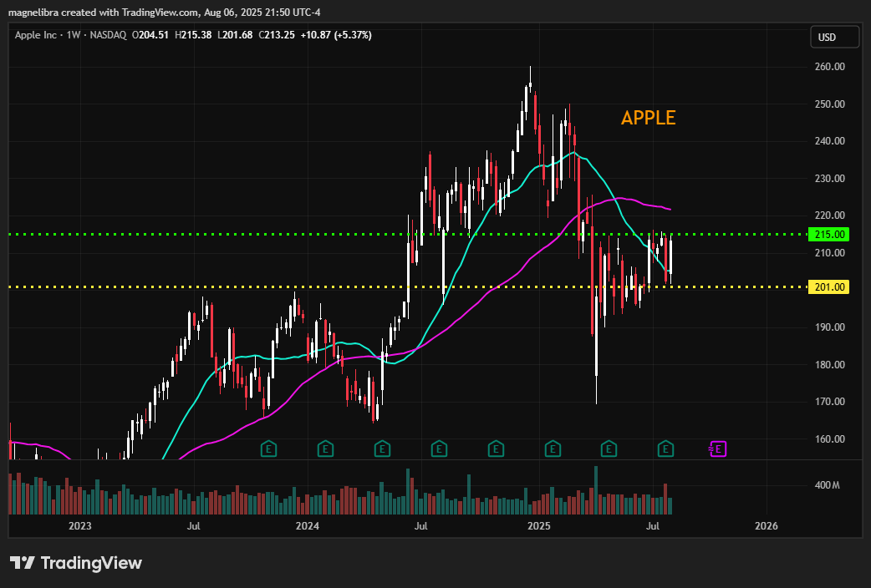Click the 230.00 price axis label
Viewport: 871px width, 588px height.
(x=830, y=178)
